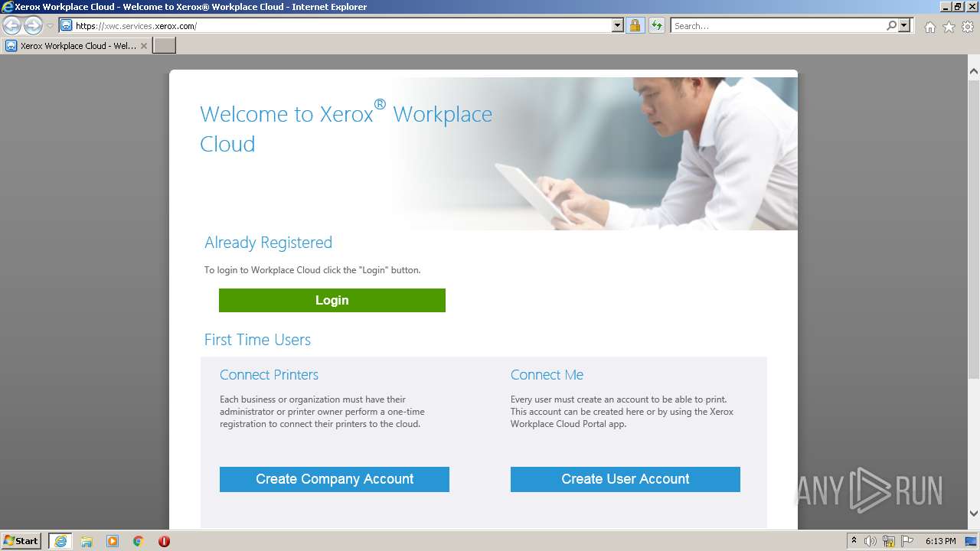
Task: Click the 'Each business or organization' paragraph
Action: (x=322, y=412)
